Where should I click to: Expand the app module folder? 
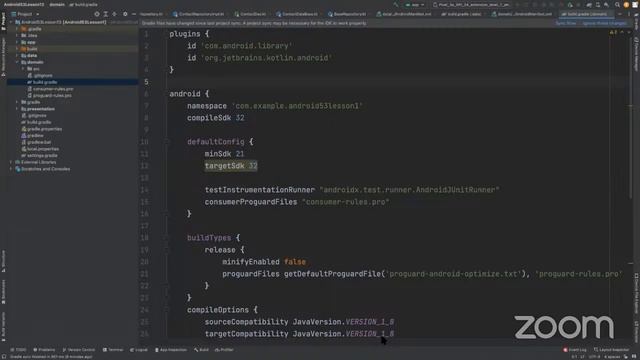pyautogui.click(x=17, y=42)
